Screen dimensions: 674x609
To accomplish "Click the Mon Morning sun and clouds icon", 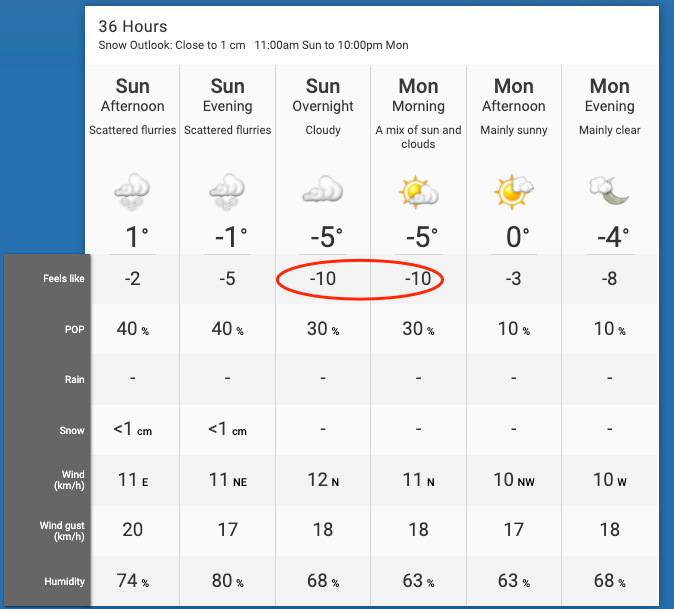I will [x=418, y=192].
